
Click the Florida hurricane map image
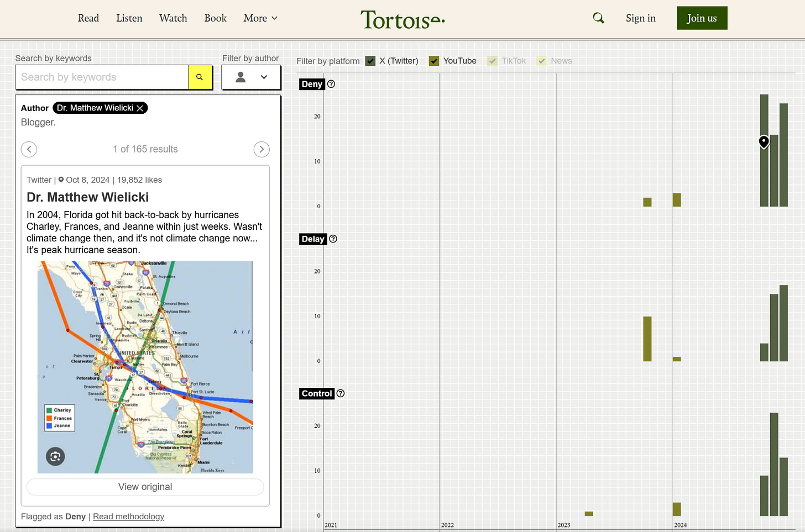click(145, 367)
